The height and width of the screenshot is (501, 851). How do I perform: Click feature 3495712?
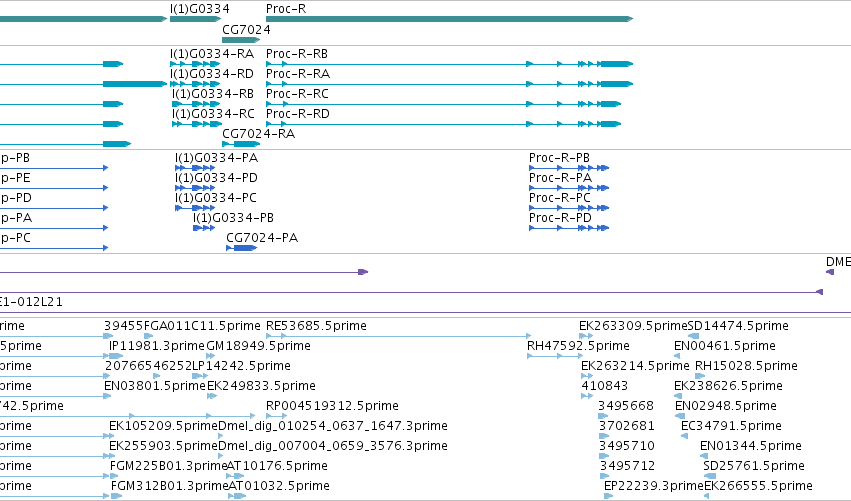point(627,466)
